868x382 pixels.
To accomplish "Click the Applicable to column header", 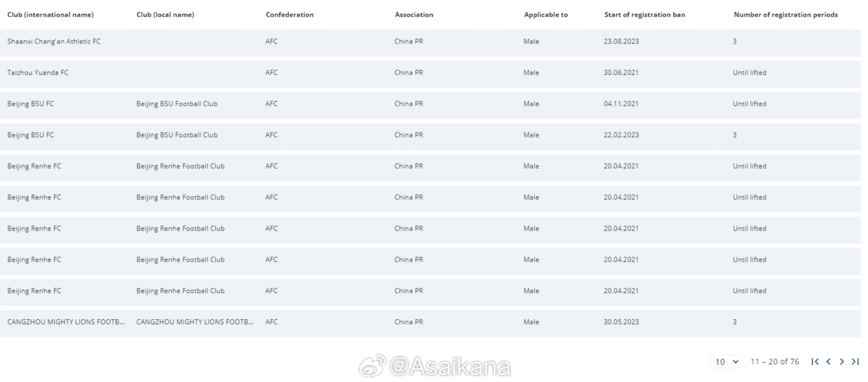I will point(546,15).
